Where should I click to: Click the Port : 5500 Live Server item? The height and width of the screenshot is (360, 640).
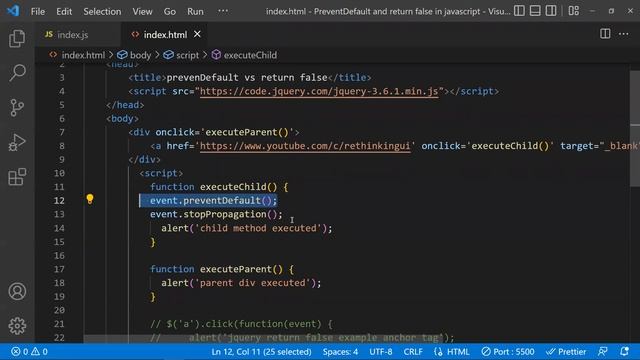tap(508, 351)
